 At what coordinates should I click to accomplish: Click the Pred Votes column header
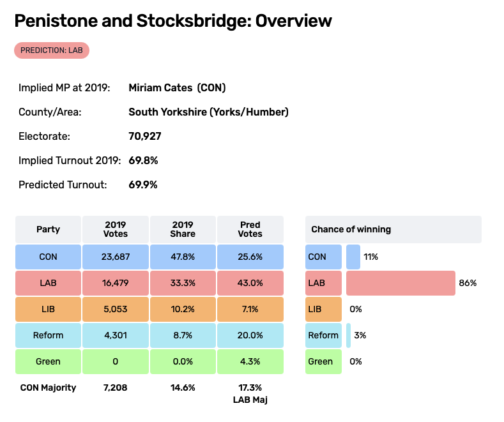[250, 230]
